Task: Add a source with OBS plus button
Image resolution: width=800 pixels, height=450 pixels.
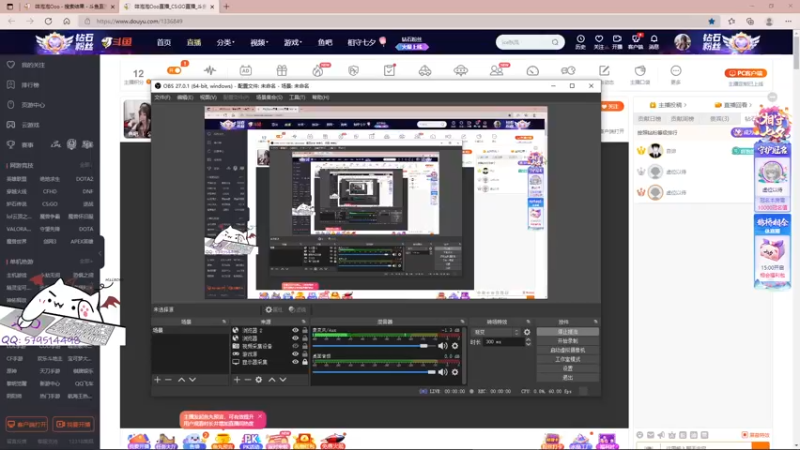Action: 237,380
